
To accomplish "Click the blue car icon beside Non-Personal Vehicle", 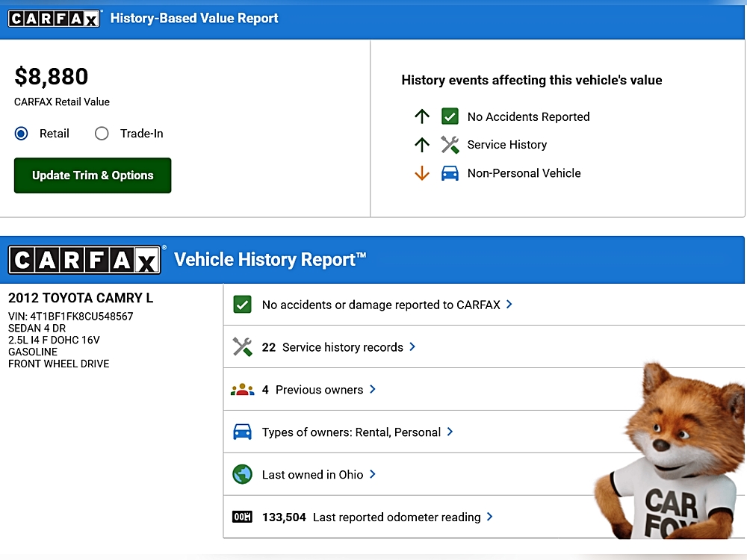I will click(x=450, y=173).
